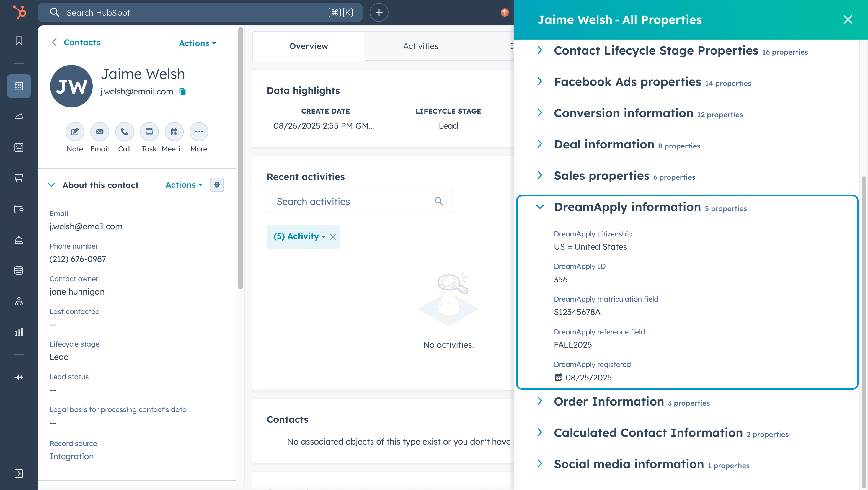Open the More actions ellipsis button
Image resolution: width=868 pixels, height=490 pixels.
coord(199,132)
